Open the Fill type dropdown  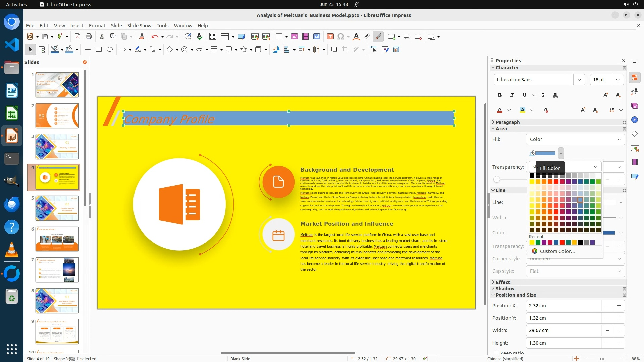[x=575, y=139]
